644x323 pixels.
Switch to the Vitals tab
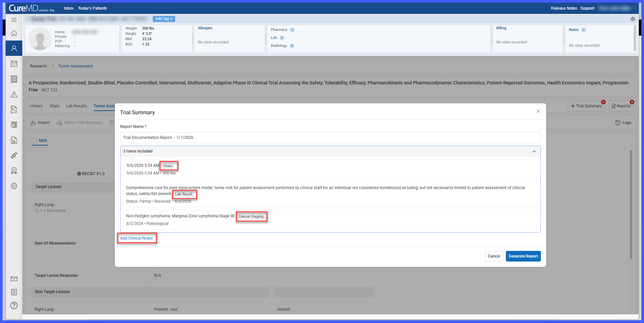click(54, 106)
